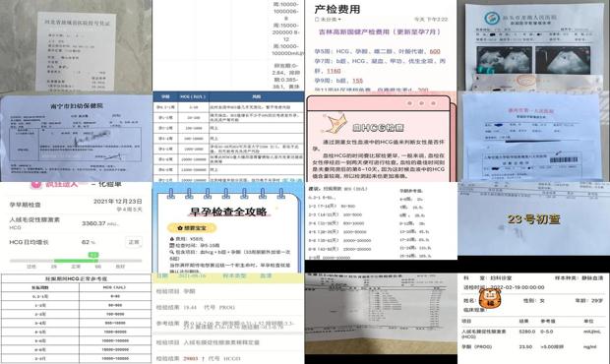Open the hospital receipt photo on gray surface
The width and height of the screenshot is (610, 364).
click(76, 46)
